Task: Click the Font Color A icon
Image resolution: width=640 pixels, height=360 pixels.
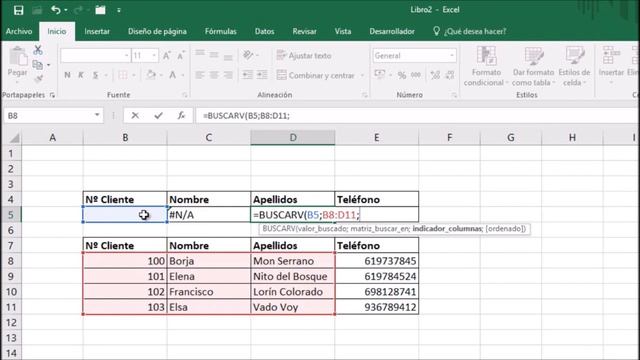Action: pos(173,75)
